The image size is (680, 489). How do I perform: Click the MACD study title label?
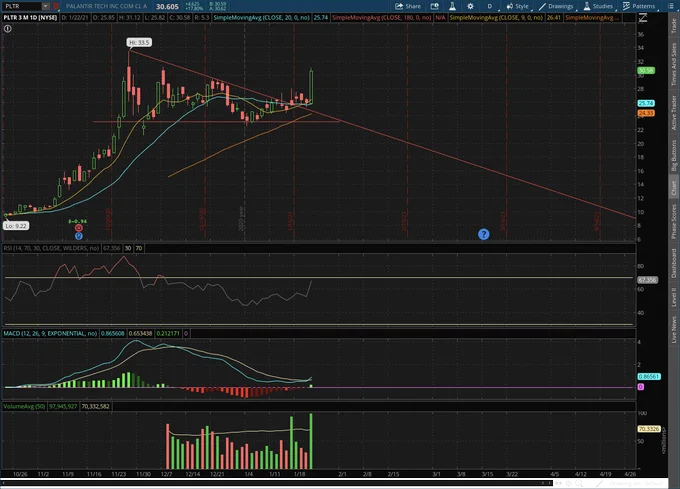(50, 333)
